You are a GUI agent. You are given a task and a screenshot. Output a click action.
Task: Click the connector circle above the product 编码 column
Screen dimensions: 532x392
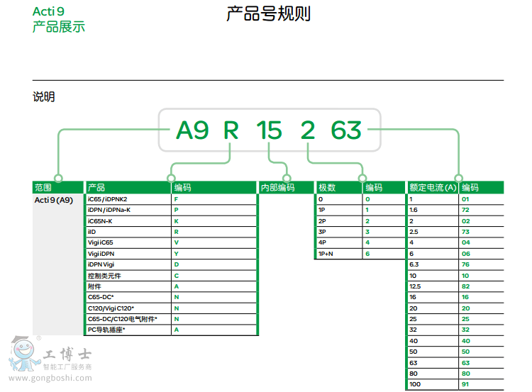pos(172,178)
